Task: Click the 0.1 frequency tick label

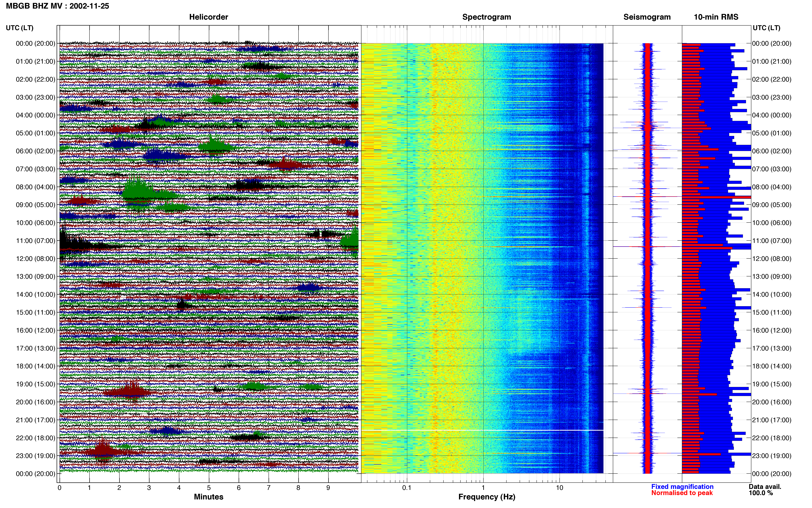Action: 407,487
